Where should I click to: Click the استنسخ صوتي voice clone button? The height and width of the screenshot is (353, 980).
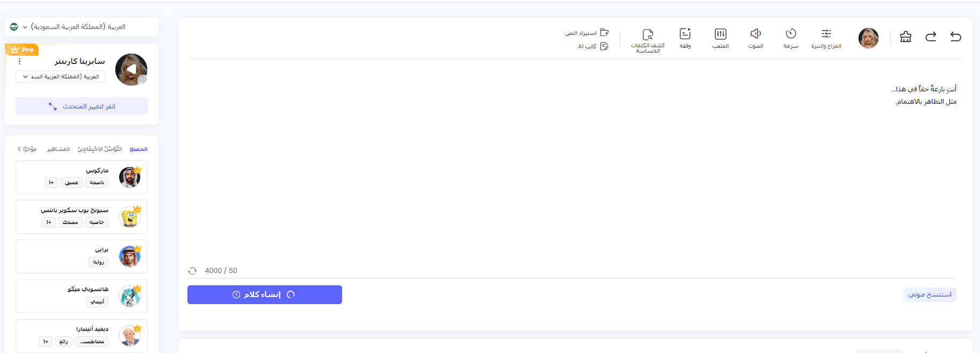point(930,294)
